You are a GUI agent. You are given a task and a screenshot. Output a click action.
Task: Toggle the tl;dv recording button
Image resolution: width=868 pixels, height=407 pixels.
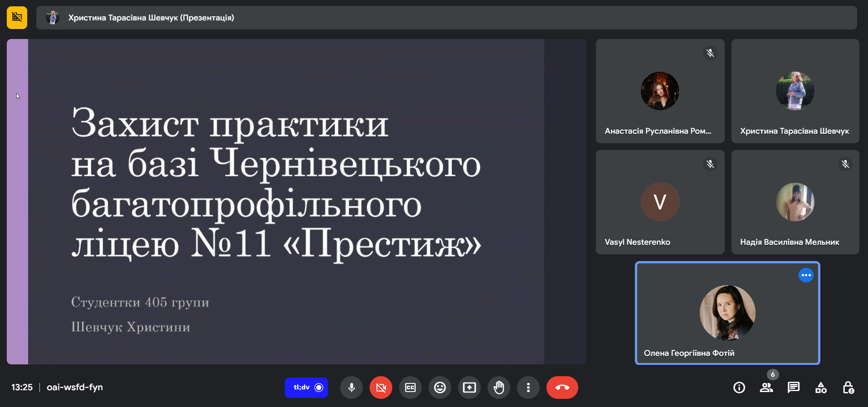coord(306,388)
